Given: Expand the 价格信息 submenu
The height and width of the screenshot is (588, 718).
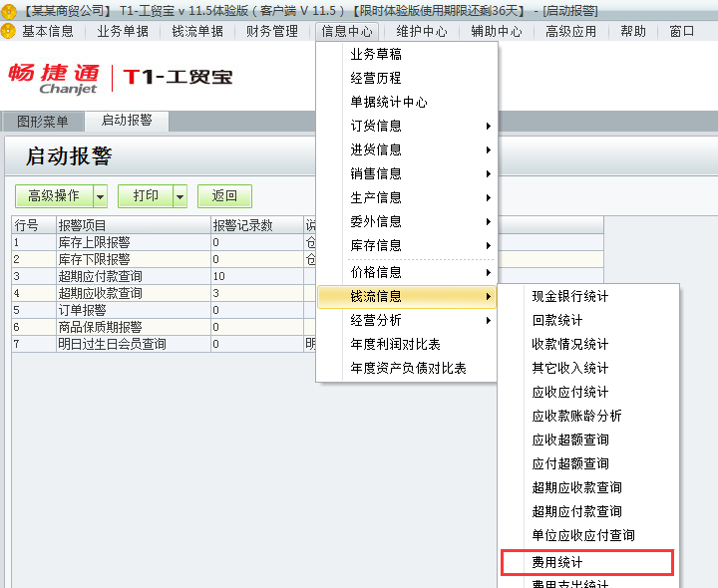Looking at the screenshot, I should 407,273.
